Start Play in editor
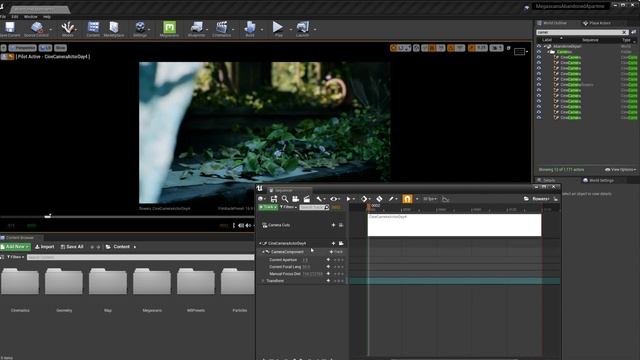640x360 pixels. 278,28
